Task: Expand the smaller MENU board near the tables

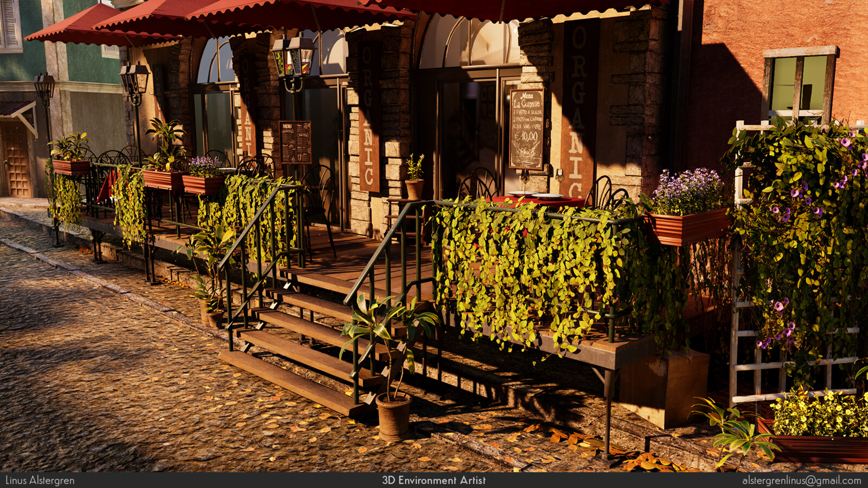Action: [295, 144]
